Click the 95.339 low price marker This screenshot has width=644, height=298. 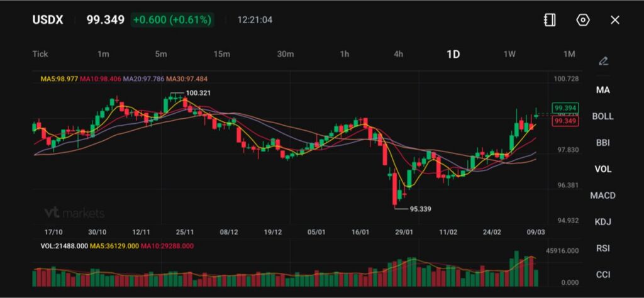420,209
